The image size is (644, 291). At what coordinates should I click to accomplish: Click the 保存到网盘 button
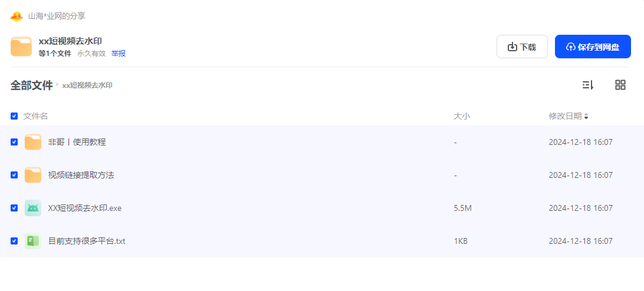(593, 47)
